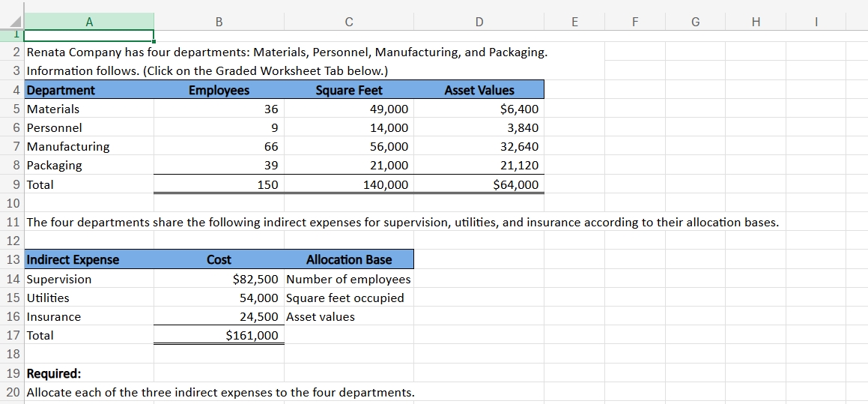Click the 'Manufacturing' cell
This screenshot has height=404, width=868.
click(89, 147)
